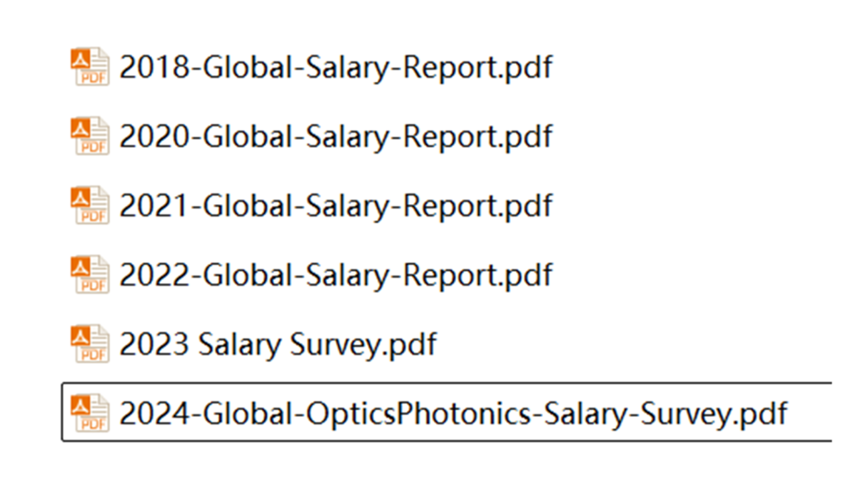Click the word "Salary" in the 2021 report name
Image resolution: width=868 pixels, height=489 pixels.
click(346, 207)
